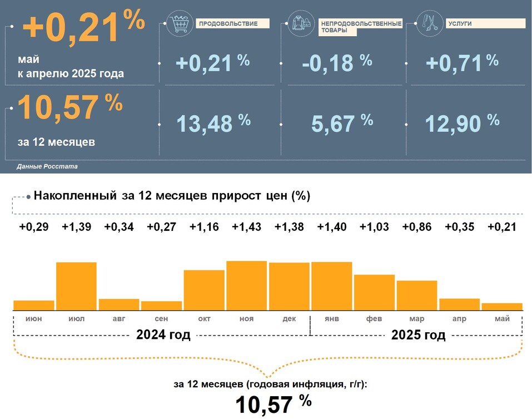Click the июл bar in the chart
Image resolution: width=532 pixels, height=419 pixels.
pyautogui.click(x=76, y=286)
